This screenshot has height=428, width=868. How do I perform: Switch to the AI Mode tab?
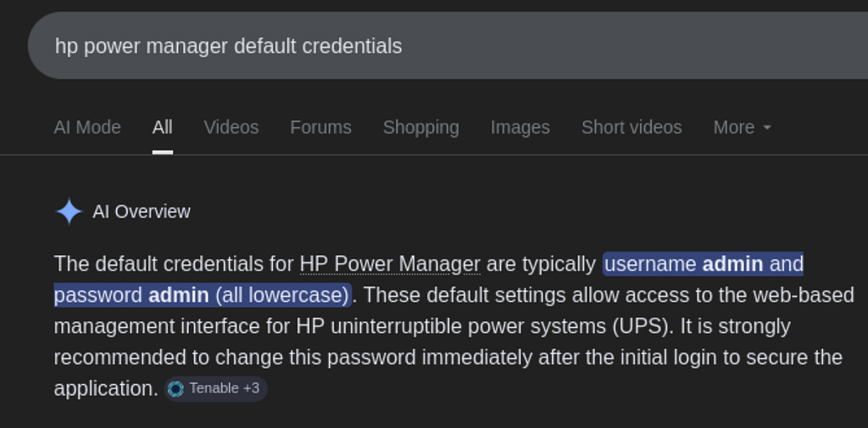[87, 127]
